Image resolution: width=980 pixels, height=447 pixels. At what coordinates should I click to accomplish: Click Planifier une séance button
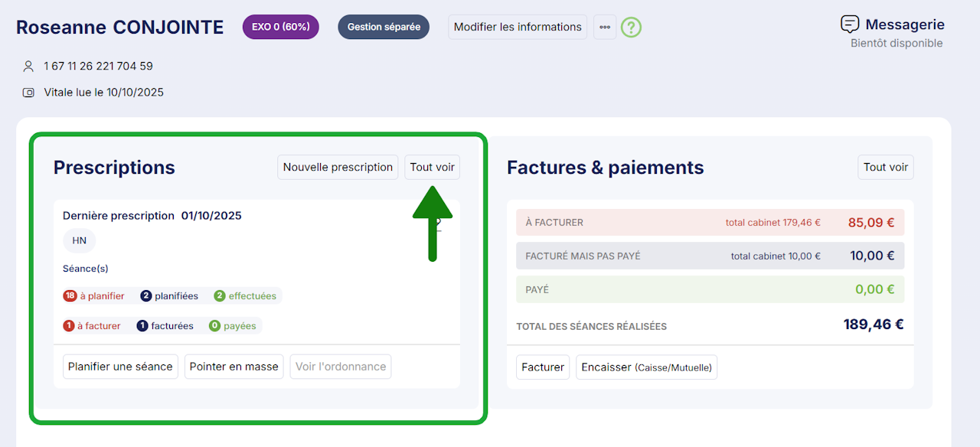pyautogui.click(x=120, y=367)
